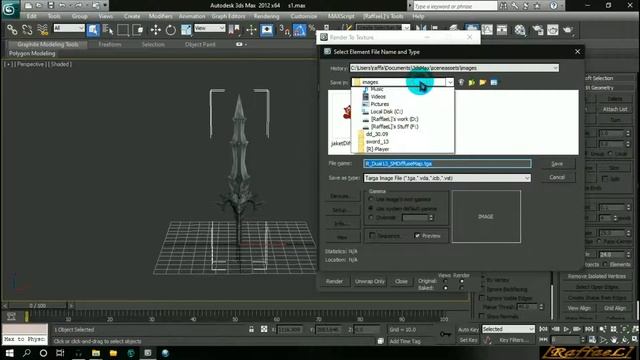This screenshot has width=640, height=360.
Task: Enable Ignore Visible Edges checkbox
Action: (x=482, y=298)
